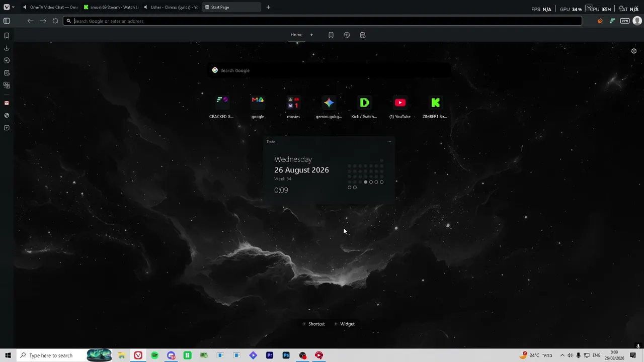Click the Wednesday text in Date widget

point(293,159)
